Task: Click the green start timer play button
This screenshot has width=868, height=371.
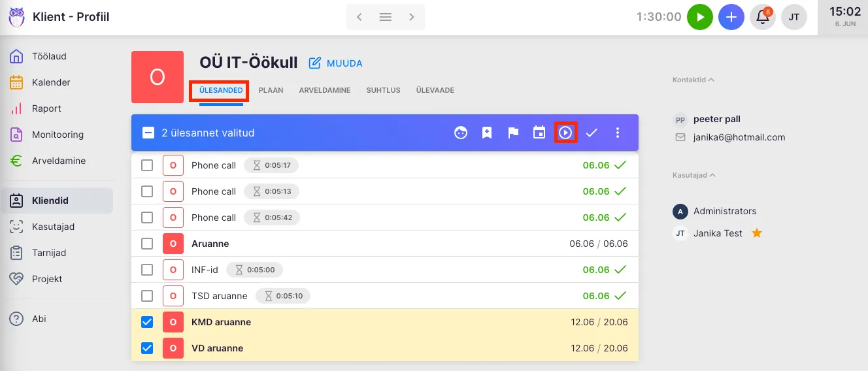Action: coord(699,17)
